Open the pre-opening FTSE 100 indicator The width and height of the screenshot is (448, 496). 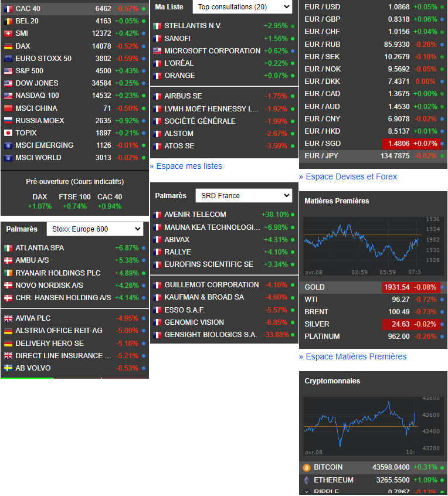(74, 202)
